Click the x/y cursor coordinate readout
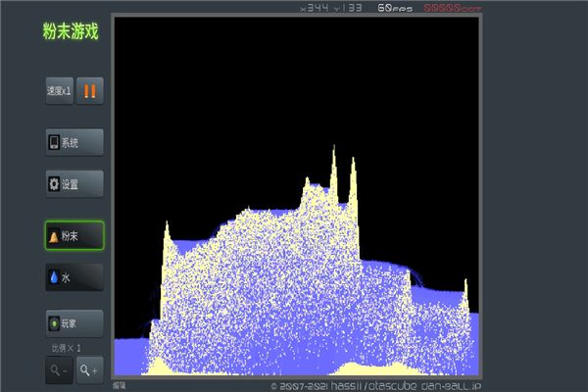 331,8
